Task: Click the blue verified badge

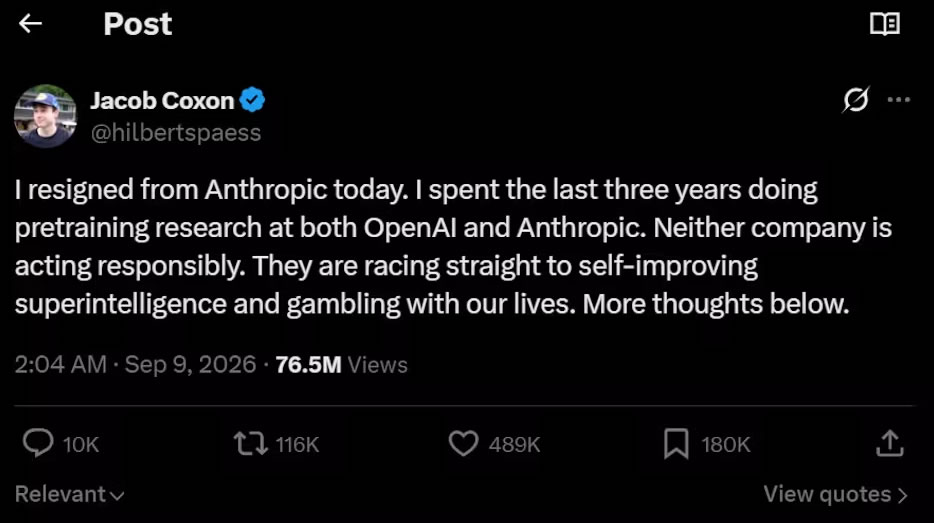Action: [252, 99]
